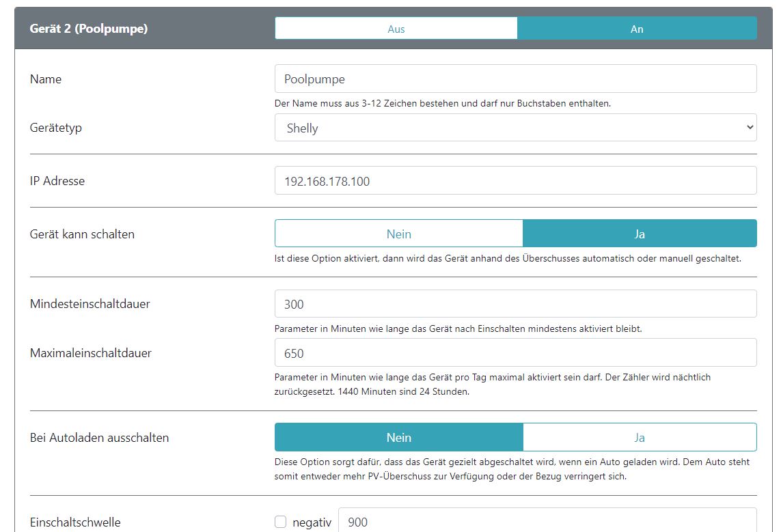This screenshot has height=532, width=781.
Task: Click the Gerätetyp label text
Action: pyautogui.click(x=56, y=128)
